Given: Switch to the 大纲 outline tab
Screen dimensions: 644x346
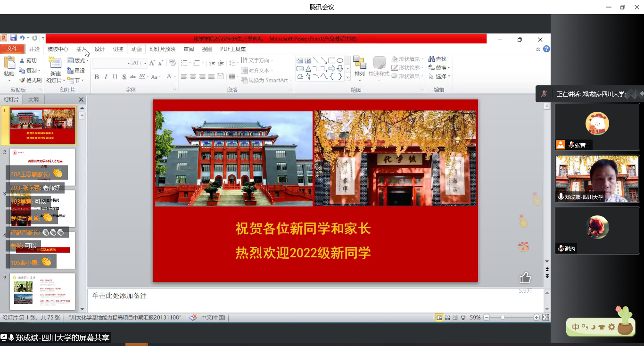Looking at the screenshot, I should pyautogui.click(x=33, y=99).
